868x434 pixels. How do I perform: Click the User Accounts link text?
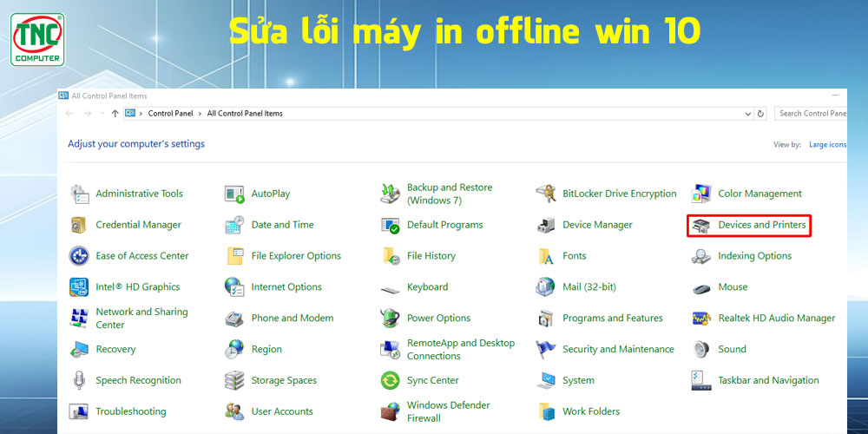point(282,411)
